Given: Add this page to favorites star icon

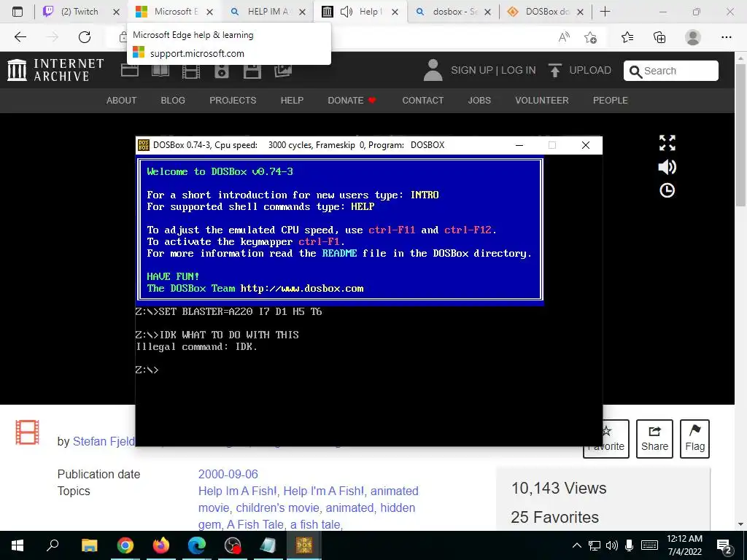Looking at the screenshot, I should click(x=591, y=37).
